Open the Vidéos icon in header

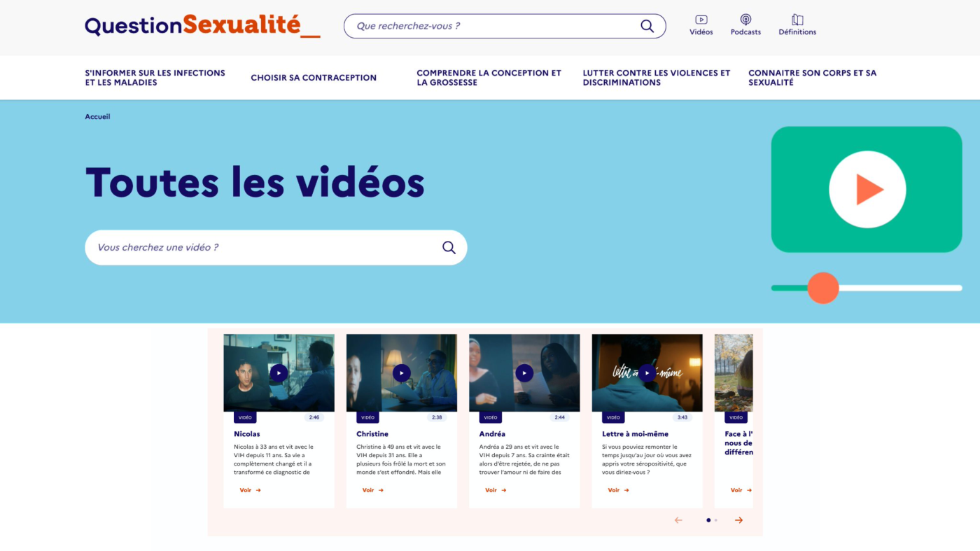click(x=701, y=20)
